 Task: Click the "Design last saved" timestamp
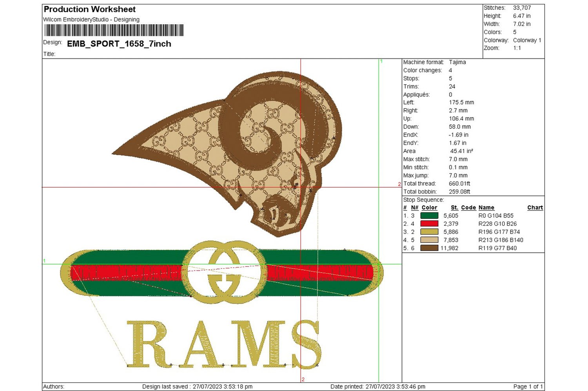[197, 387]
